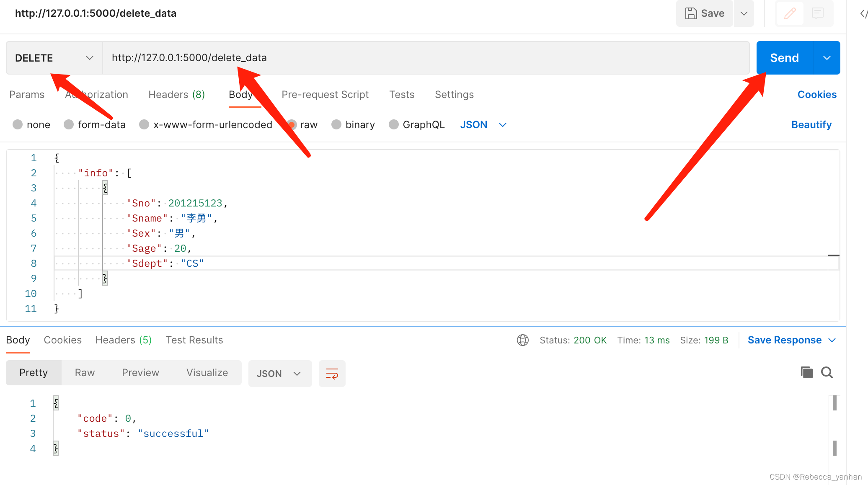
Task: Choose GraphQL body type radio
Action: [393, 125]
